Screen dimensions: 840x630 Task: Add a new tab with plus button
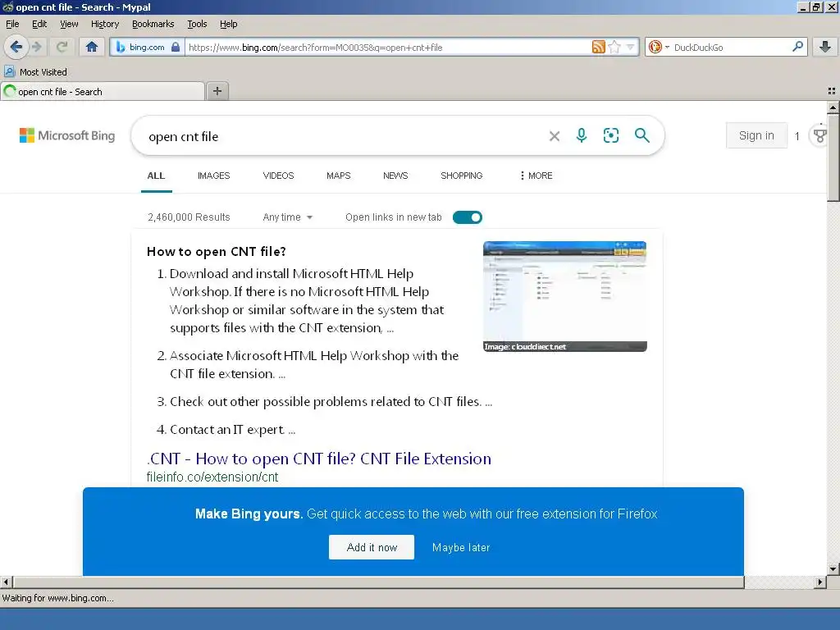click(217, 91)
